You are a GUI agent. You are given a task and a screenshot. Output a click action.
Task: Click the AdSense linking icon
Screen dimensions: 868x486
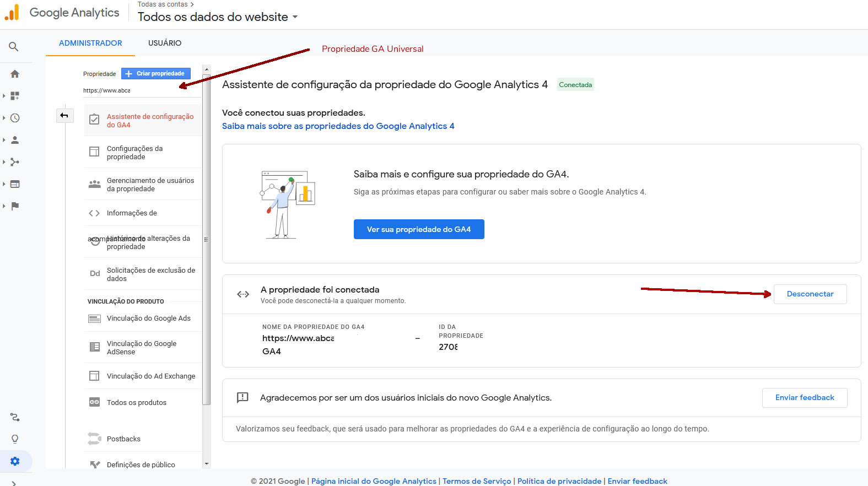tap(94, 347)
